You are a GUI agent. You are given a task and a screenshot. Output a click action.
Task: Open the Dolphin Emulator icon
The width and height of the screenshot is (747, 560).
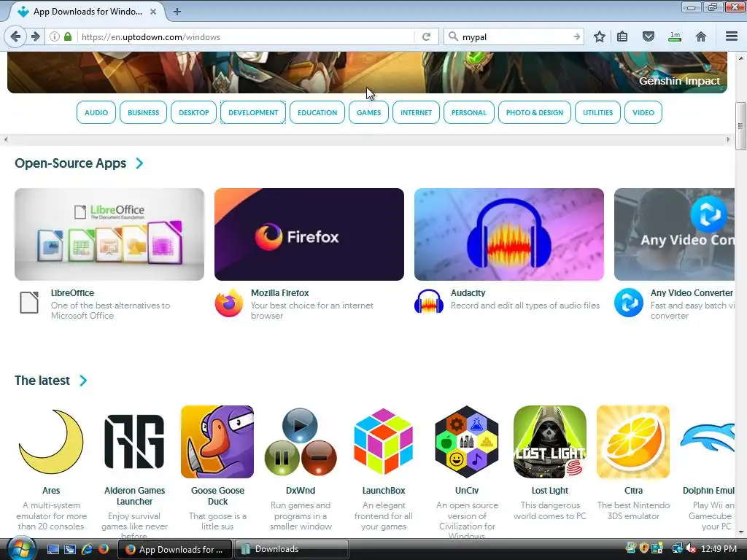tap(708, 438)
